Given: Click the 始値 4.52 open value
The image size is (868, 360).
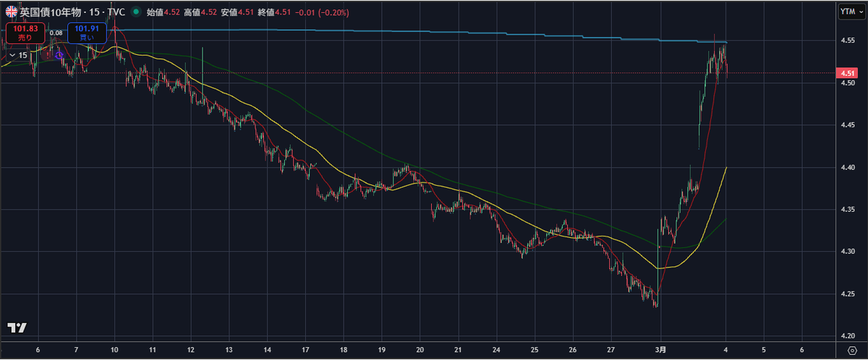Looking at the screenshot, I should pyautogui.click(x=163, y=12).
